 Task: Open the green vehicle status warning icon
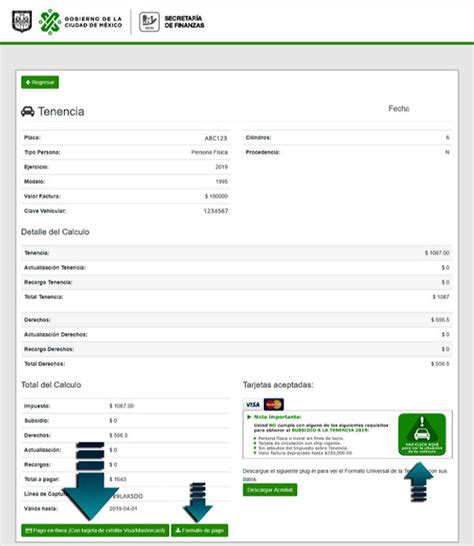click(x=422, y=434)
